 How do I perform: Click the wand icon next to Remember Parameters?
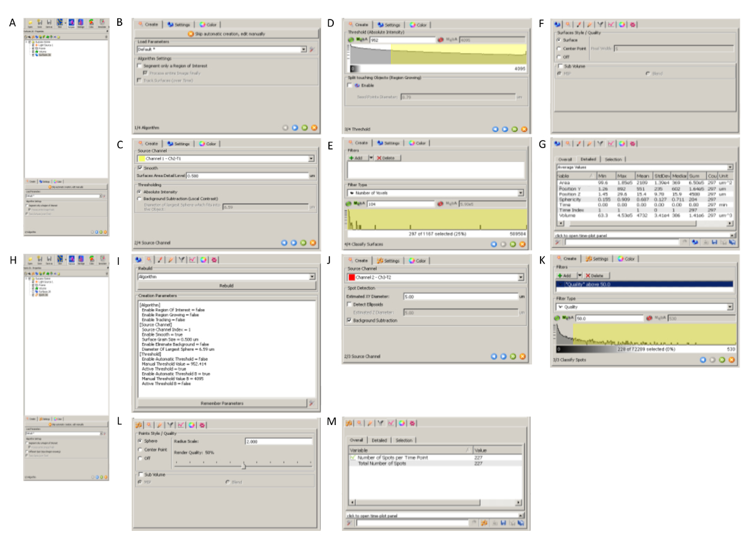tap(311, 403)
